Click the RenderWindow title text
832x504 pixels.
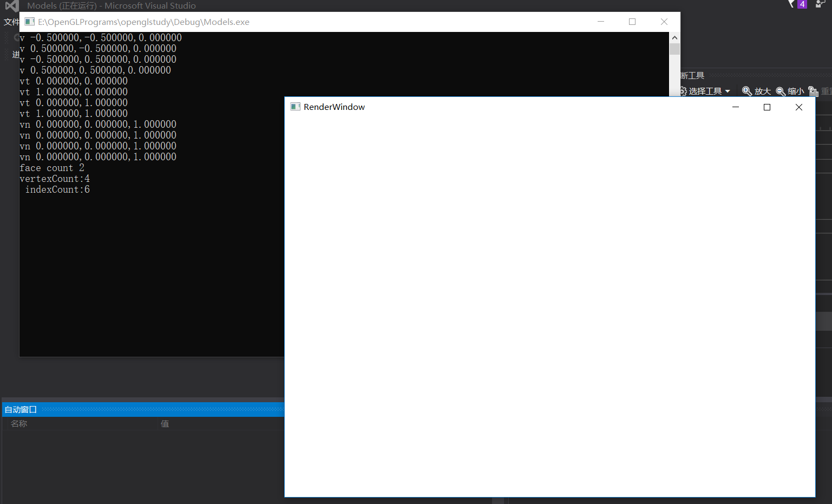(334, 107)
